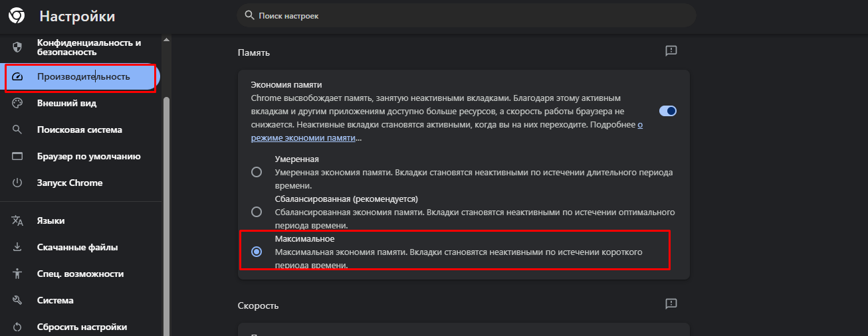Open Браузер по умолчанию section
The height and width of the screenshot is (336, 868).
[x=88, y=157]
